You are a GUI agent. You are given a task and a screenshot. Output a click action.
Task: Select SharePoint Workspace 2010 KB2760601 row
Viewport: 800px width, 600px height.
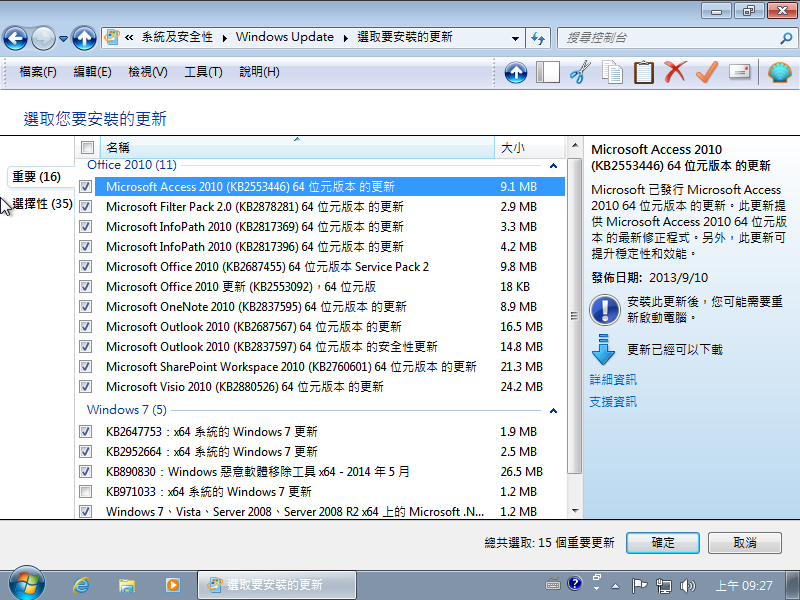tap(330, 366)
